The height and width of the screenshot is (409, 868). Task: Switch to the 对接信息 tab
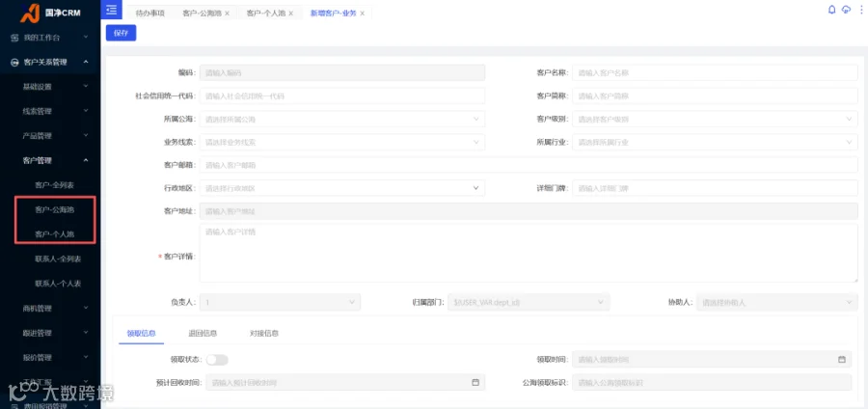pos(264,333)
